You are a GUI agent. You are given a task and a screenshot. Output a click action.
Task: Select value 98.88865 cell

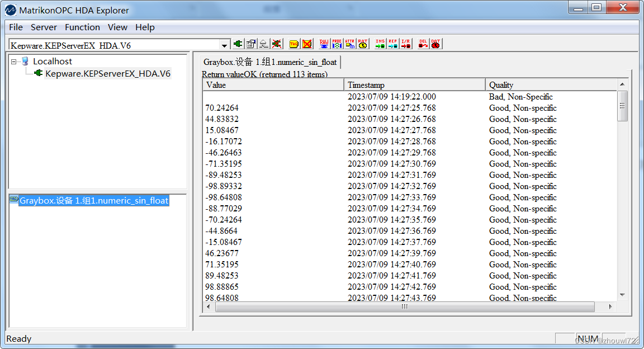[x=222, y=286]
